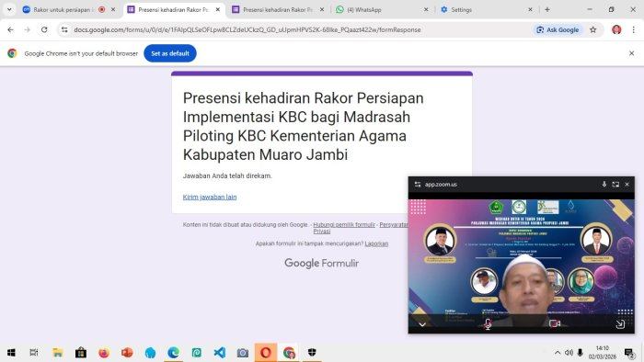Viewport: 644px width, 362px height.
Task: Close the WhatsApp tab
Action: (x=426, y=9)
